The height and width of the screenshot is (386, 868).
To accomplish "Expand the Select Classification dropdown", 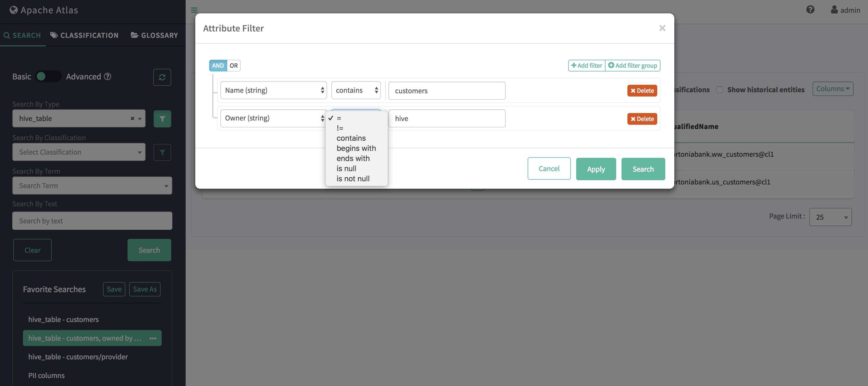I will pos(79,152).
